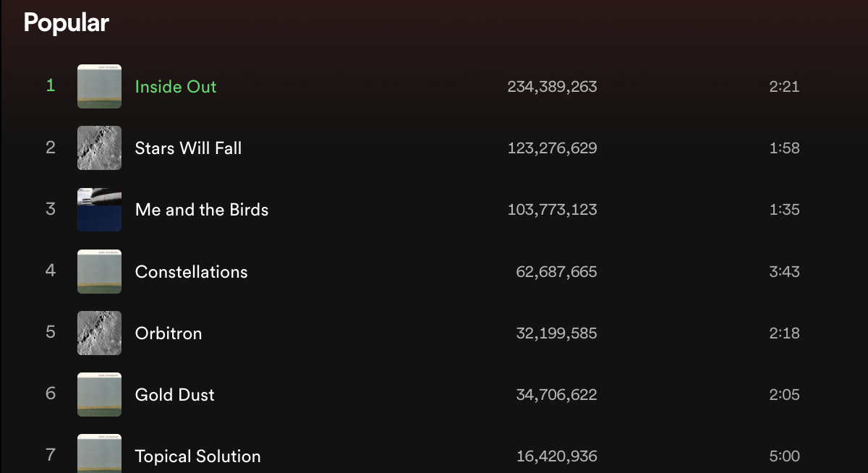This screenshot has height=473, width=868.
Task: Click the 3:43 duration for Constellations
Action: pyautogui.click(x=784, y=272)
